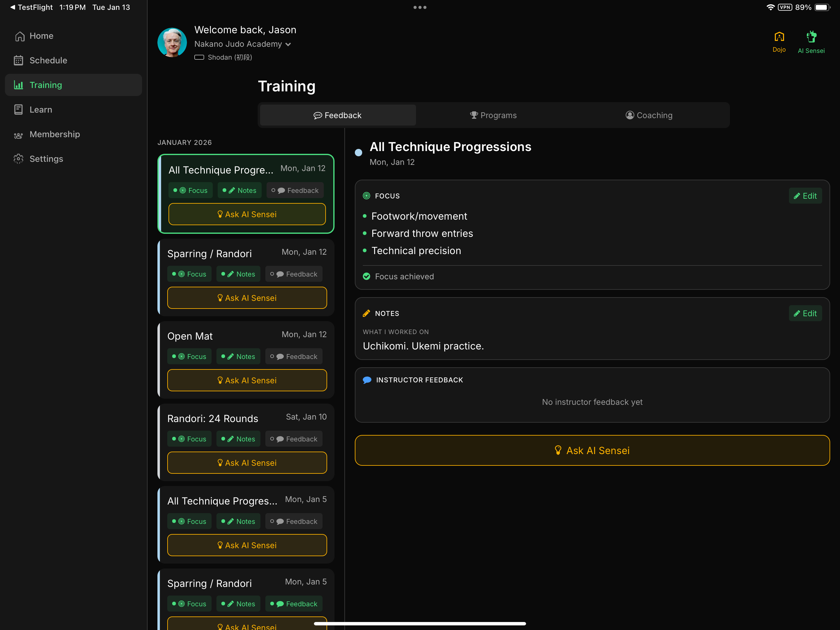Return to TestFlight via back arrow

pyautogui.click(x=32, y=7)
